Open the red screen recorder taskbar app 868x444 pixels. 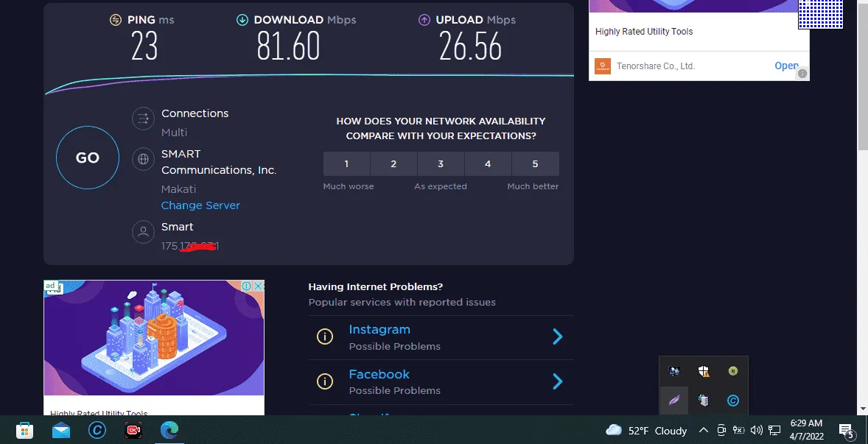click(133, 430)
